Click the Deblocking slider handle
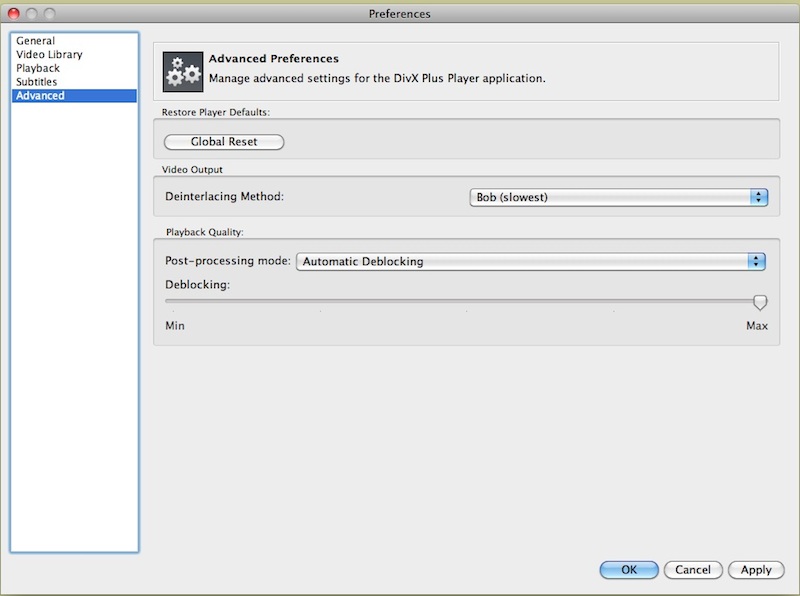Screen dimensions: 800x596 tap(760, 302)
